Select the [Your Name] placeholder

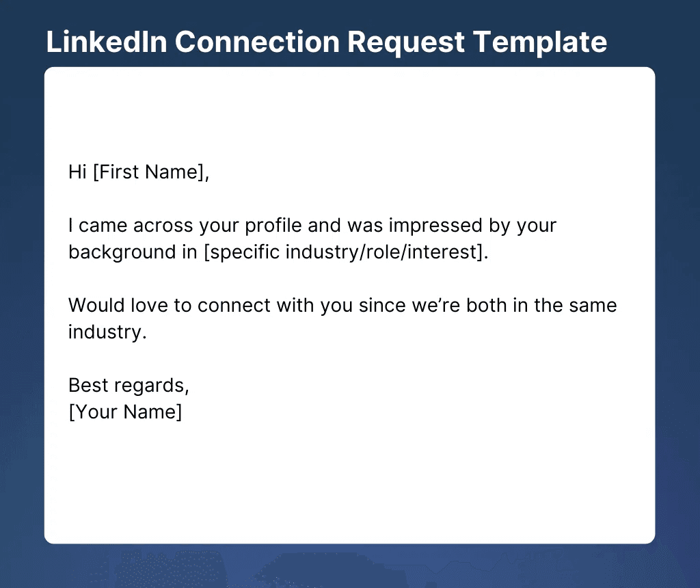coord(125,412)
